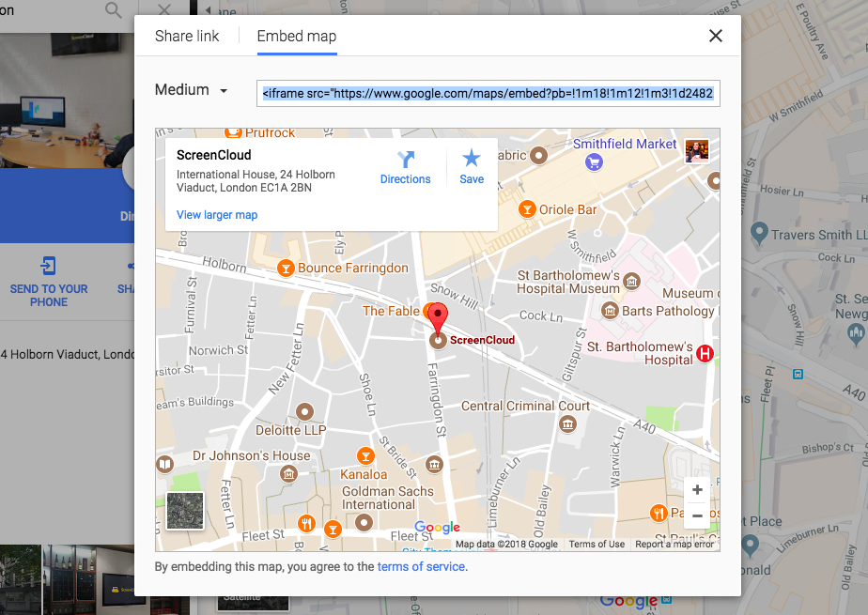868x615 pixels.
Task: Select the Dr Johnson's House museum marker
Action: coord(288,473)
